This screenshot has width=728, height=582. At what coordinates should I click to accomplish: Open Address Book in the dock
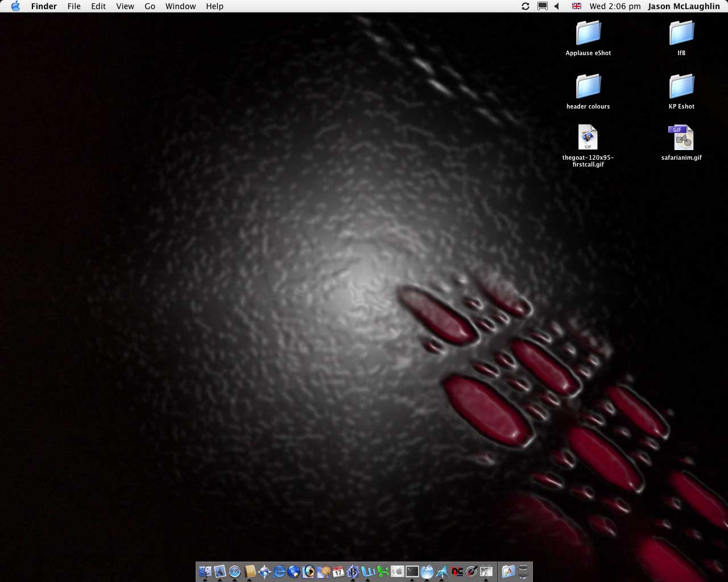tap(249, 571)
